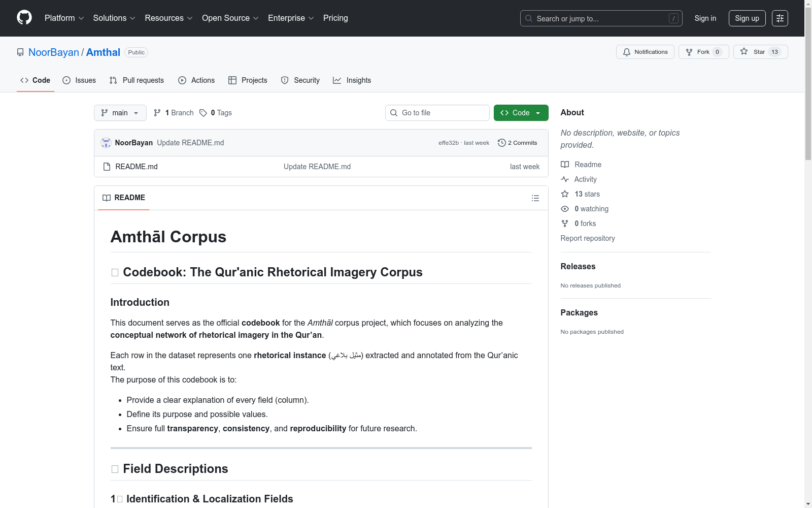Open the Insights tab

point(352,80)
